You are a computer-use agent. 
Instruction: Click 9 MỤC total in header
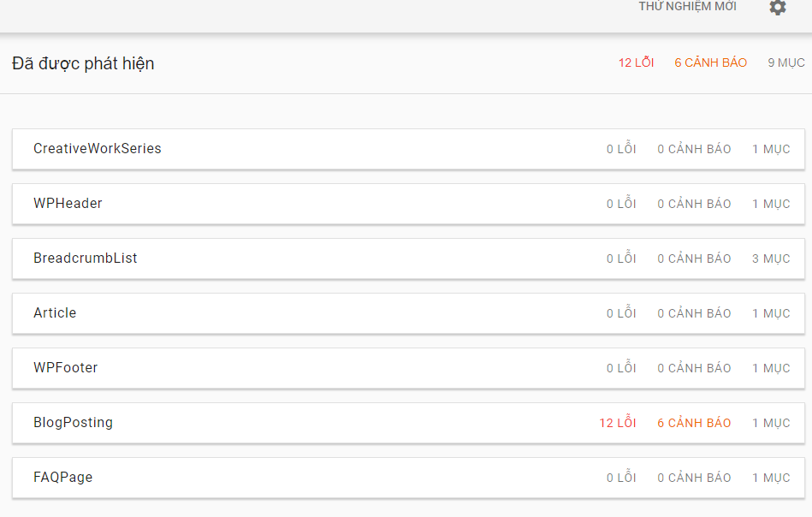pos(786,62)
